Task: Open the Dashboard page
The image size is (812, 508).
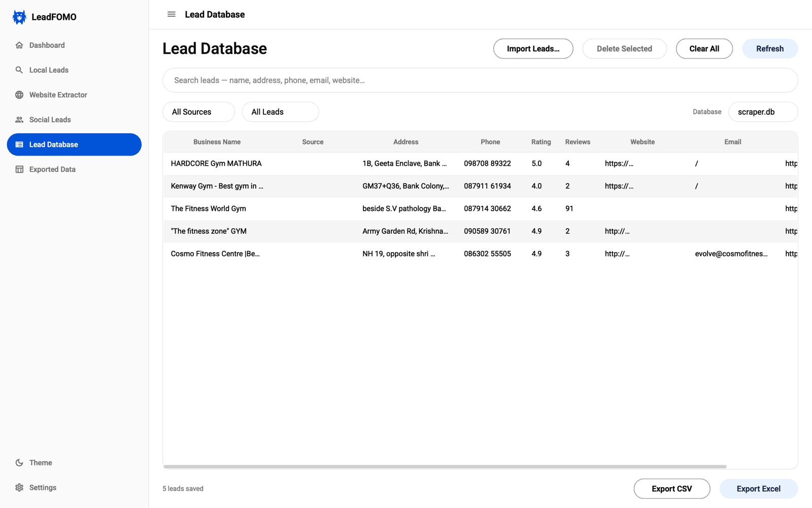Action: click(x=74, y=45)
